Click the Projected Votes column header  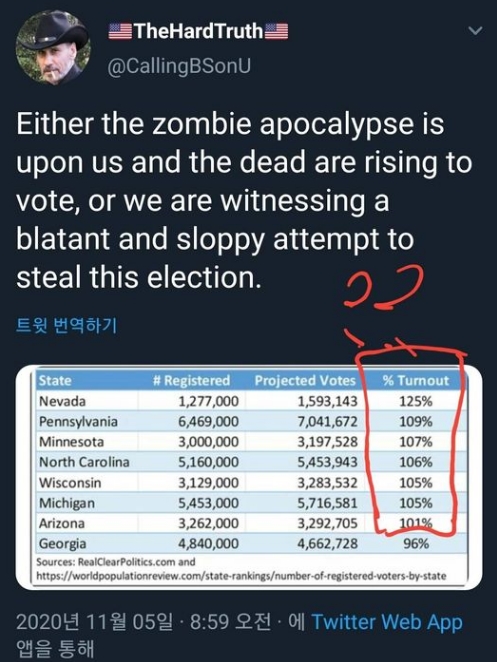(x=305, y=380)
